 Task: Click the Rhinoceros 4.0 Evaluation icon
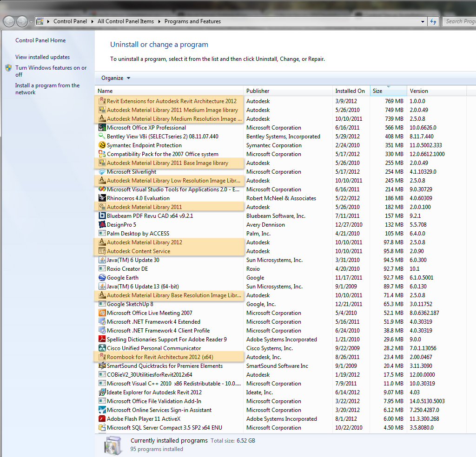tap(102, 198)
